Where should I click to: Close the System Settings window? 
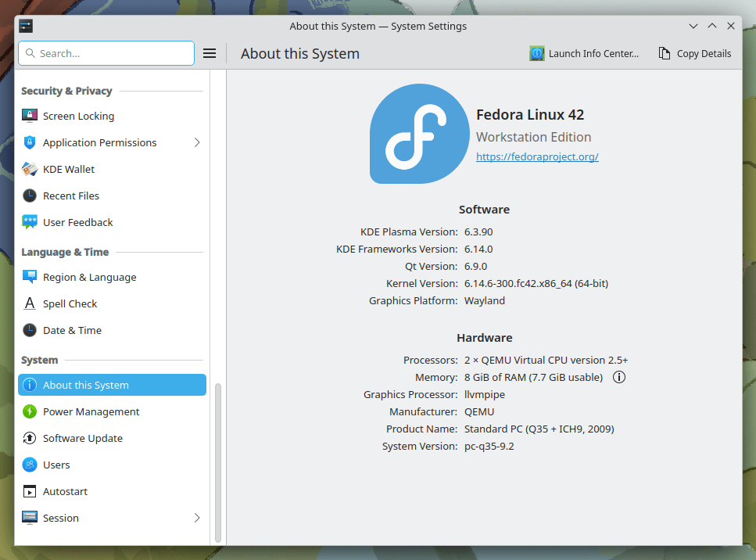pyautogui.click(x=731, y=26)
